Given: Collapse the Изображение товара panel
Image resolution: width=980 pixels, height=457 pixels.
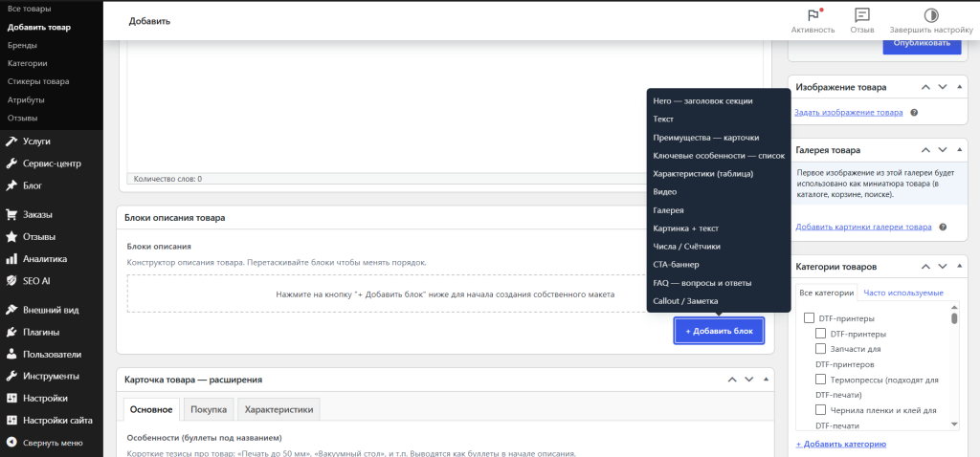Looking at the screenshot, I should click(x=959, y=87).
